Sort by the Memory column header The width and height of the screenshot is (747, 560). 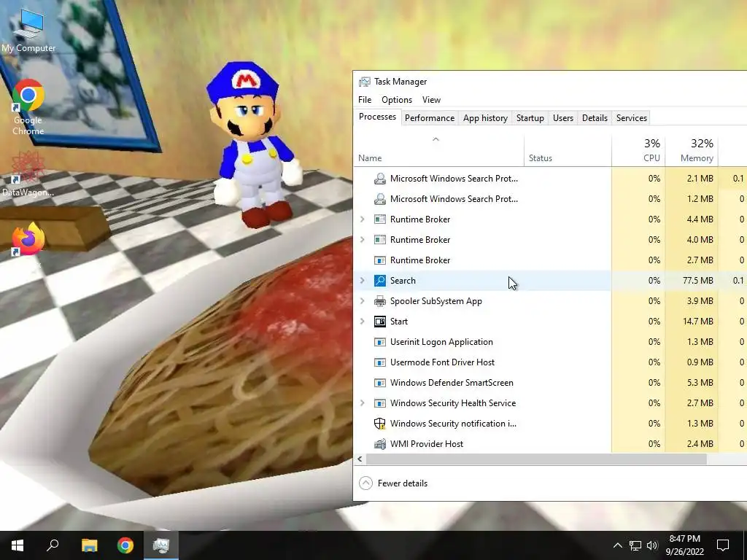tap(692, 152)
